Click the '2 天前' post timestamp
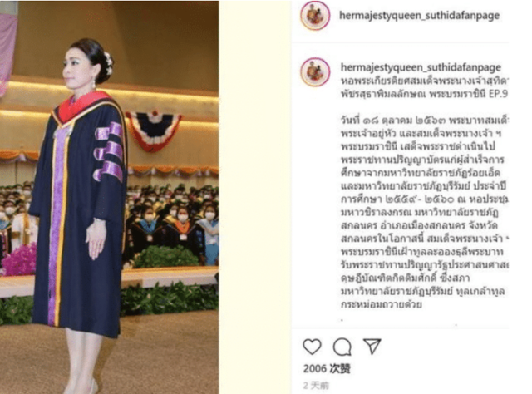532x394 pixels. tap(316, 385)
